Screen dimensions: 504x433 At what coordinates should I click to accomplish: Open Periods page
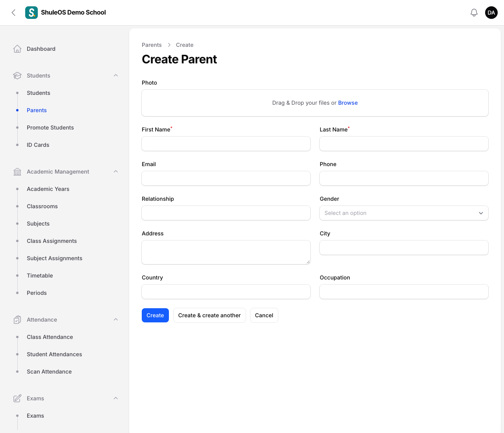[x=37, y=293]
